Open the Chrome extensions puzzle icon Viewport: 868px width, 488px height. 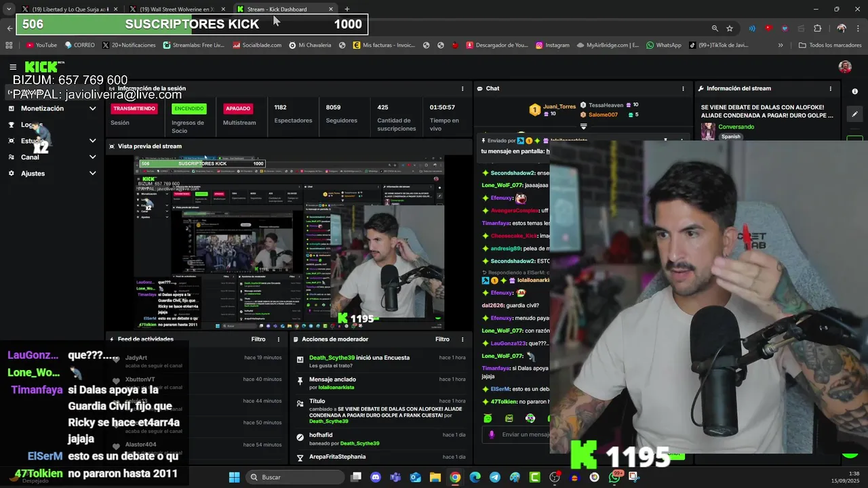coord(817,28)
